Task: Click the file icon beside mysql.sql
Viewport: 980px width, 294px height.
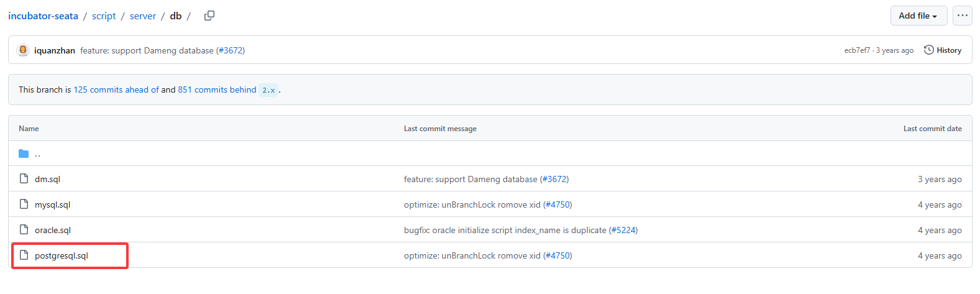Action: 24,204
